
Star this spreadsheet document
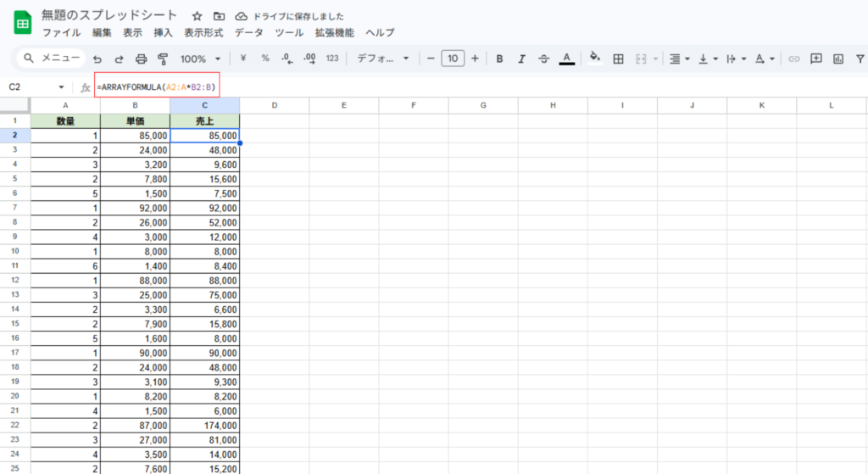(197, 16)
